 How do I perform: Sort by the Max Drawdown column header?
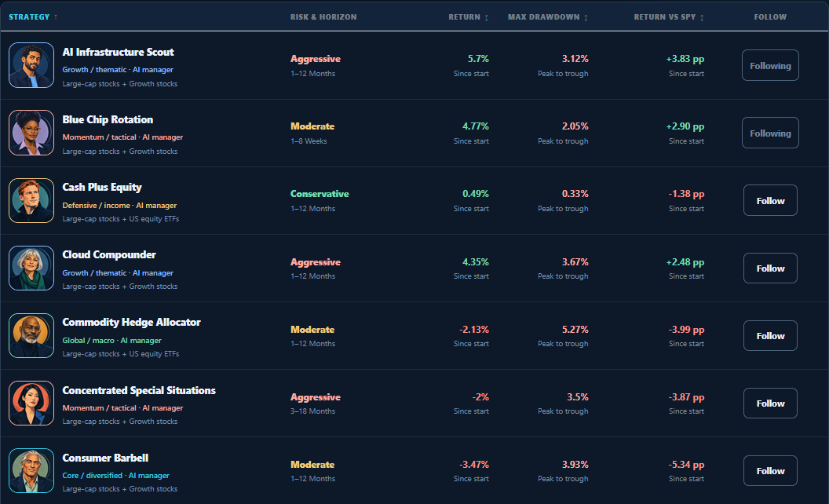coord(548,17)
